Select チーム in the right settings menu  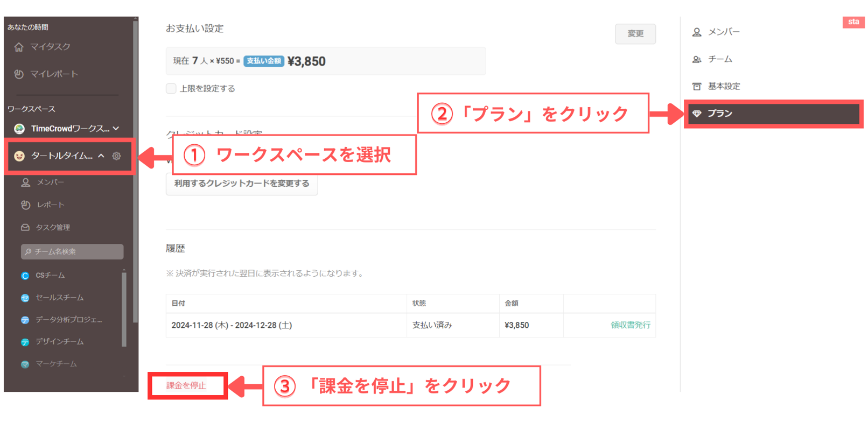[x=720, y=59]
